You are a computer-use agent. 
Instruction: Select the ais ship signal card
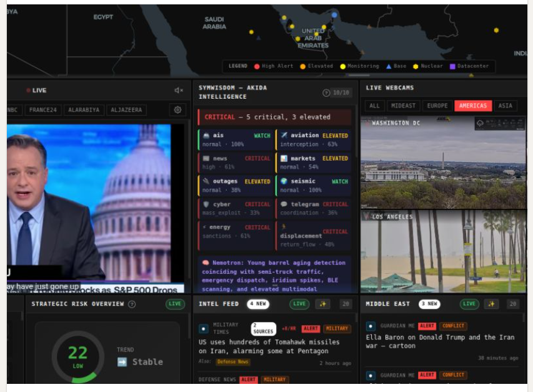(x=236, y=140)
